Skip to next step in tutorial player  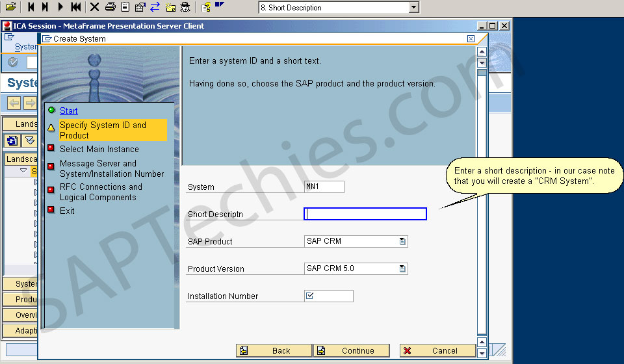click(45, 6)
